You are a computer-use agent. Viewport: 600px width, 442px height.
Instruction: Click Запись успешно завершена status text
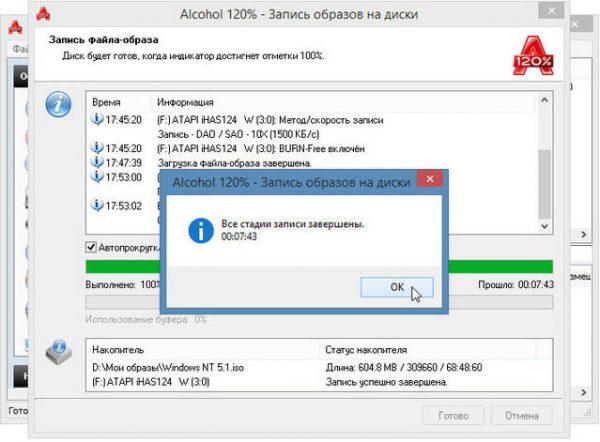386,382
